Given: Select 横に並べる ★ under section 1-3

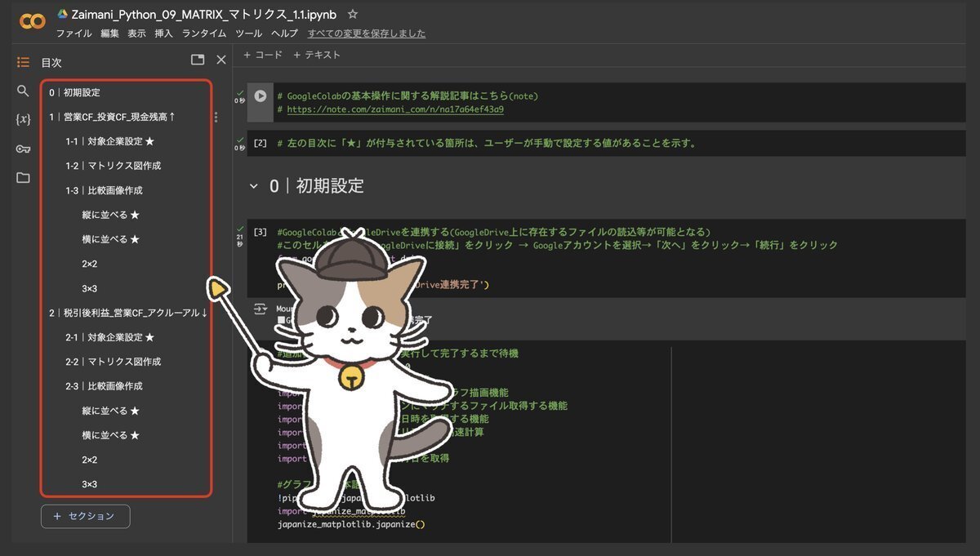Looking at the screenshot, I should pyautogui.click(x=111, y=239).
